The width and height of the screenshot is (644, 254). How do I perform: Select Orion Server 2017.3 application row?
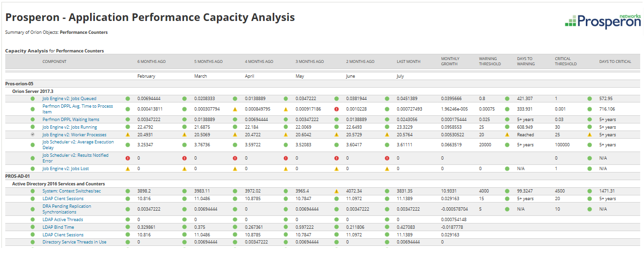point(32,91)
